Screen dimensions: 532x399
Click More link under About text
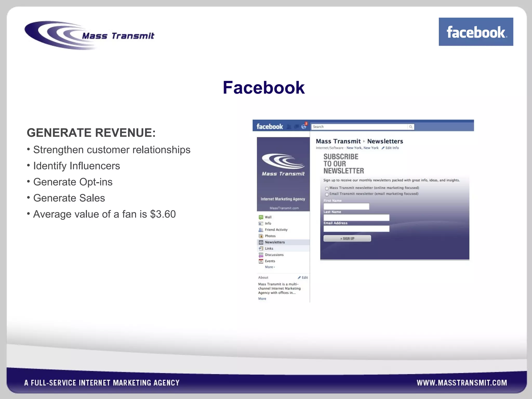pos(262,299)
